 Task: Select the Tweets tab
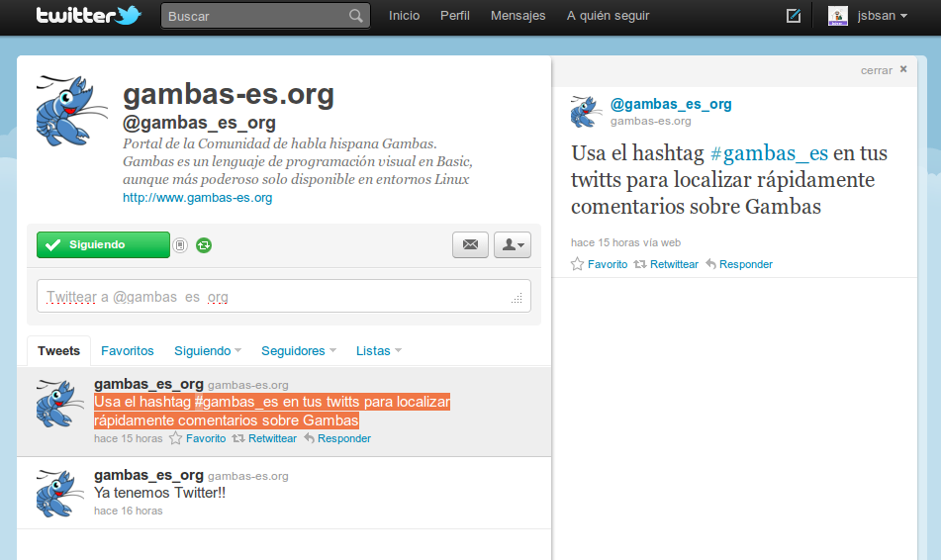pyautogui.click(x=58, y=350)
